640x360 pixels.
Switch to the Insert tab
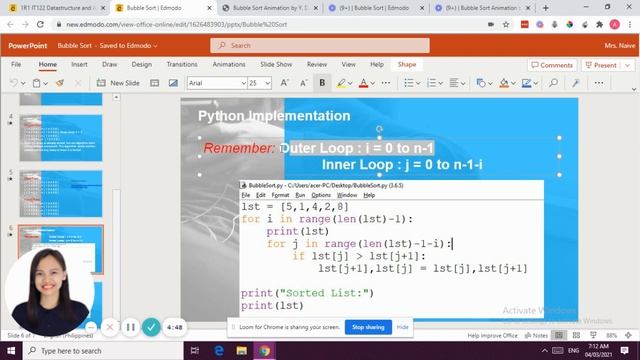[79, 64]
